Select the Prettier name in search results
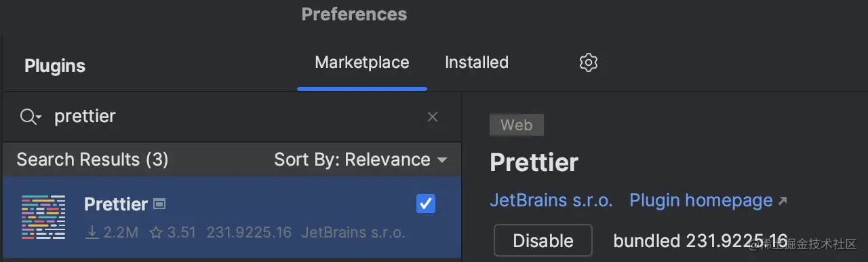 pyautogui.click(x=116, y=204)
